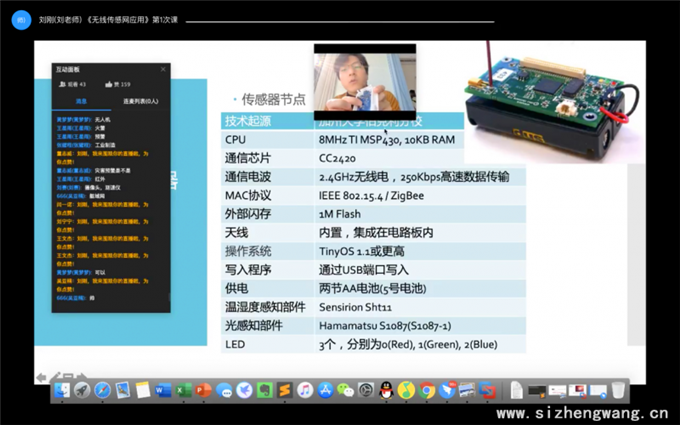Open Google Chrome from the dock
Viewport: 680px width, 425px height.
(x=427, y=390)
